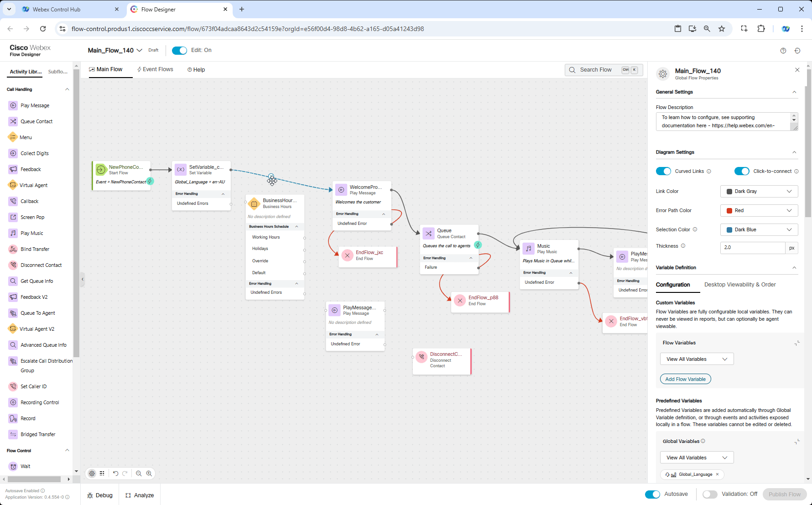The image size is (812, 505).
Task: Click the zoom out canvas icon
Action: point(139,474)
